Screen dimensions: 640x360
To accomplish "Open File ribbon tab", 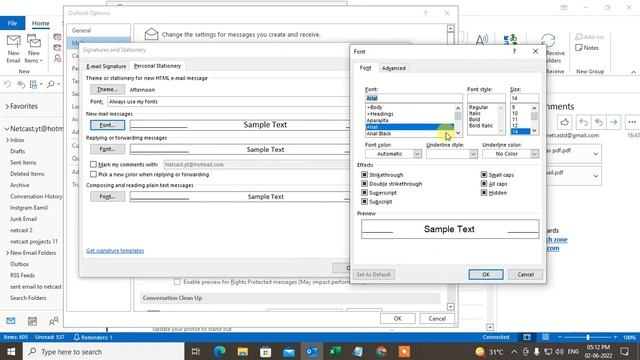I will pyautogui.click(x=12, y=23).
